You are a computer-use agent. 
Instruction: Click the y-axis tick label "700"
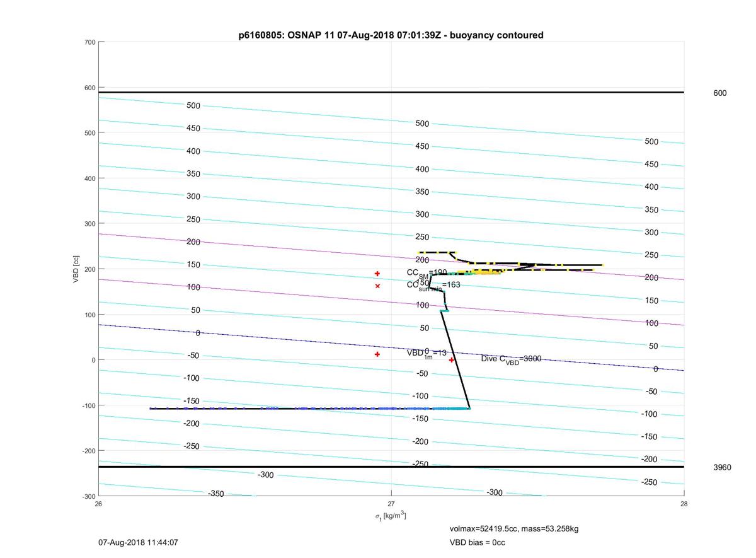pos(89,42)
